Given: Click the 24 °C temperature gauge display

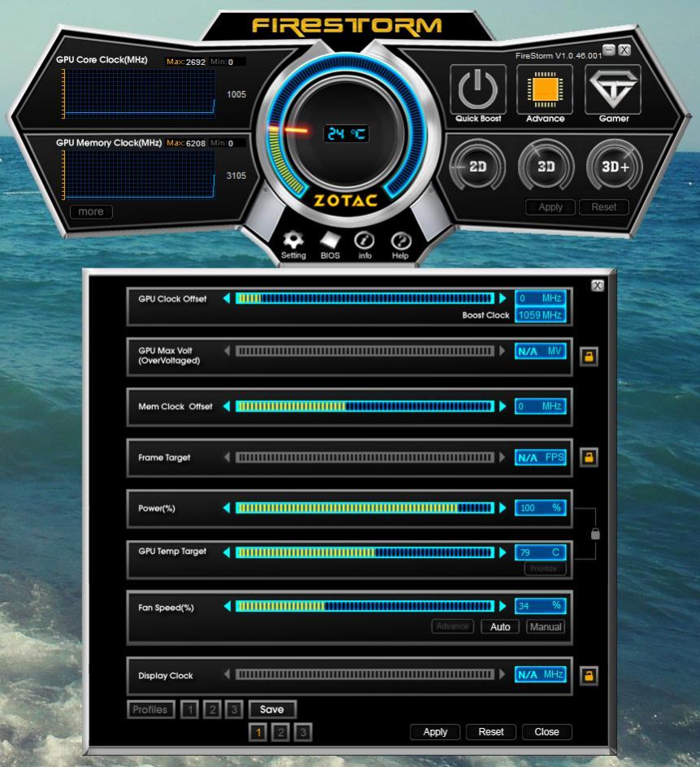Looking at the screenshot, I should click(346, 133).
